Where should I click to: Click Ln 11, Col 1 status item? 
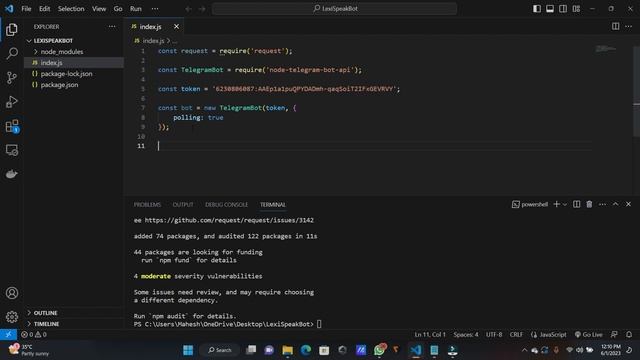point(430,335)
